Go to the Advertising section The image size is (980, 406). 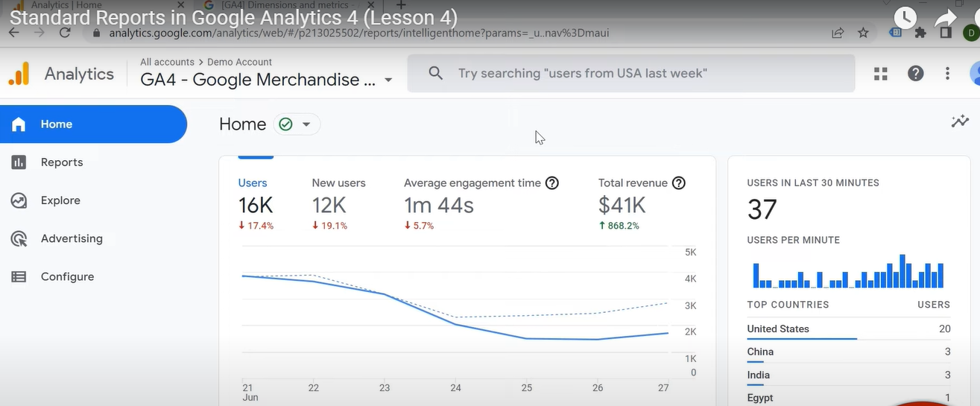(72, 238)
